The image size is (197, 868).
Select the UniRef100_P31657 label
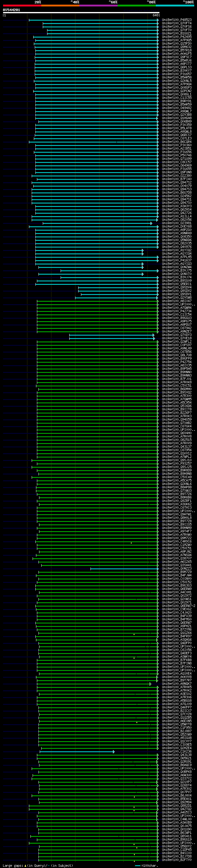pyautogui.click(x=177, y=74)
